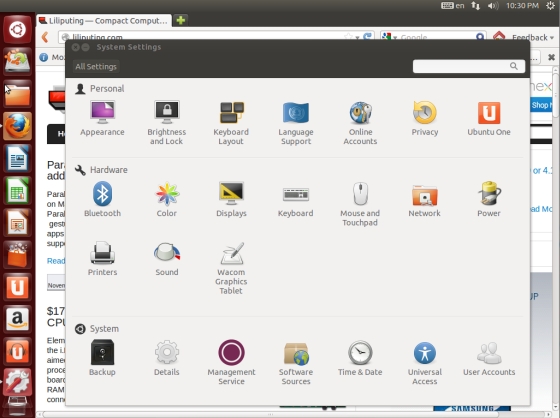Click the Firefox URL bar

216,37
